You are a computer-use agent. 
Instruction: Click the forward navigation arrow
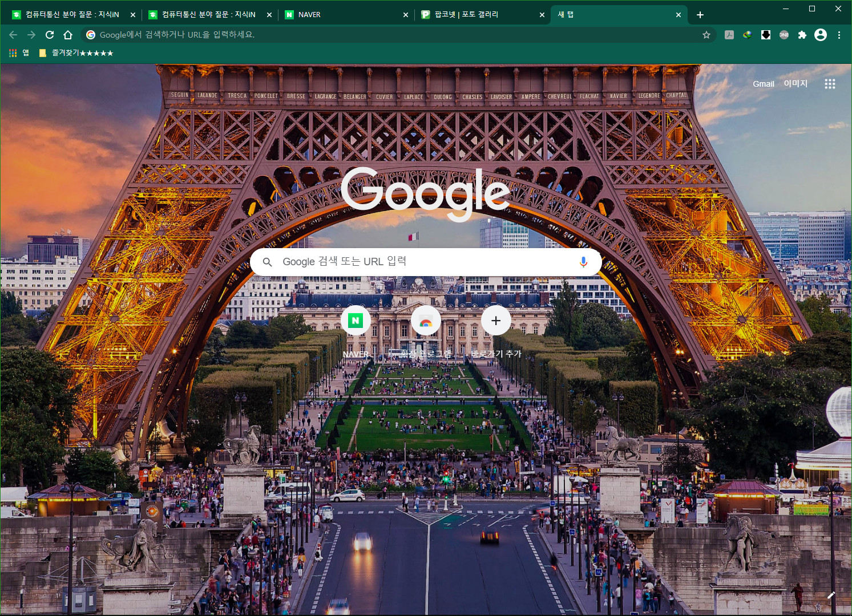click(x=31, y=35)
